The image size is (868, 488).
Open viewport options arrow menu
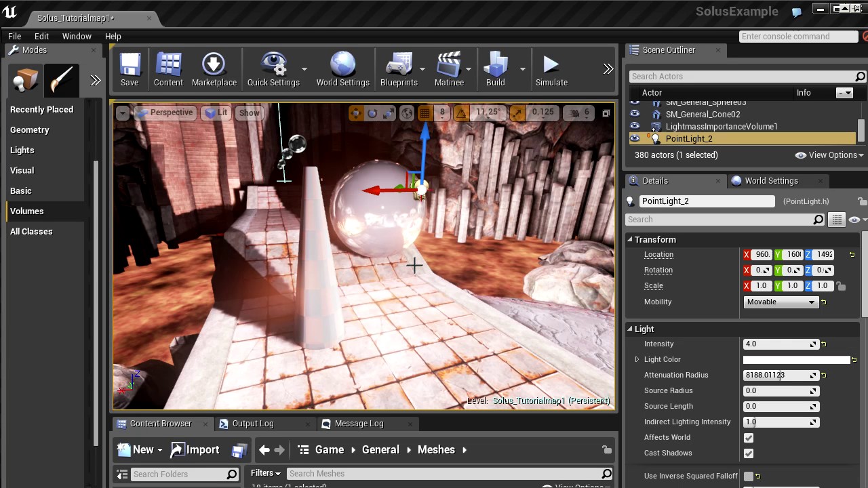tap(122, 113)
